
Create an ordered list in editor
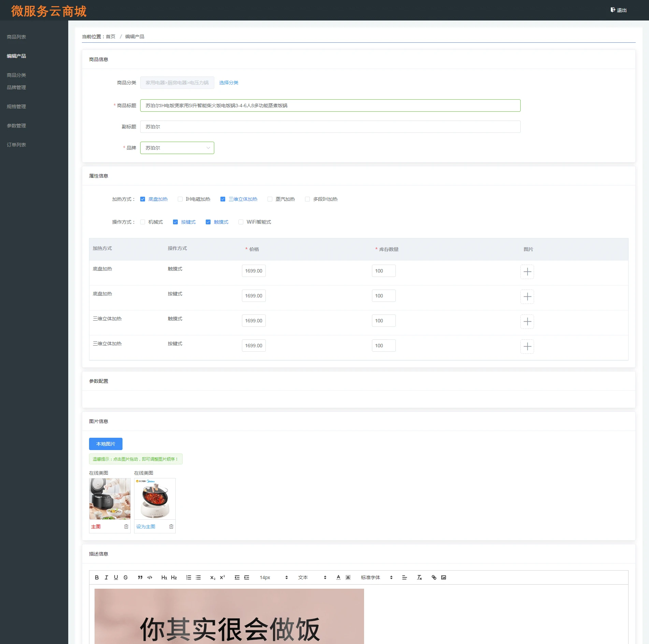189,577
